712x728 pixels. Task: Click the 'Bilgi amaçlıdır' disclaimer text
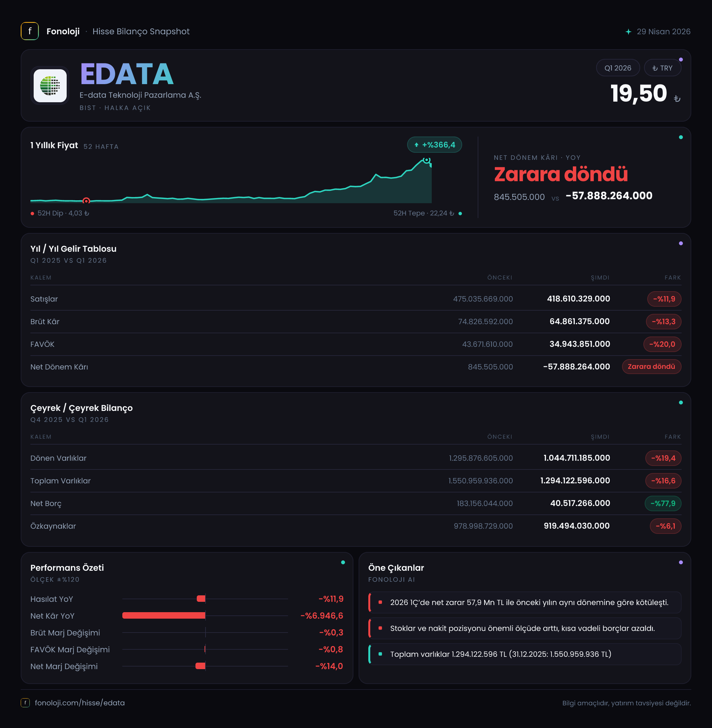pyautogui.click(x=626, y=703)
